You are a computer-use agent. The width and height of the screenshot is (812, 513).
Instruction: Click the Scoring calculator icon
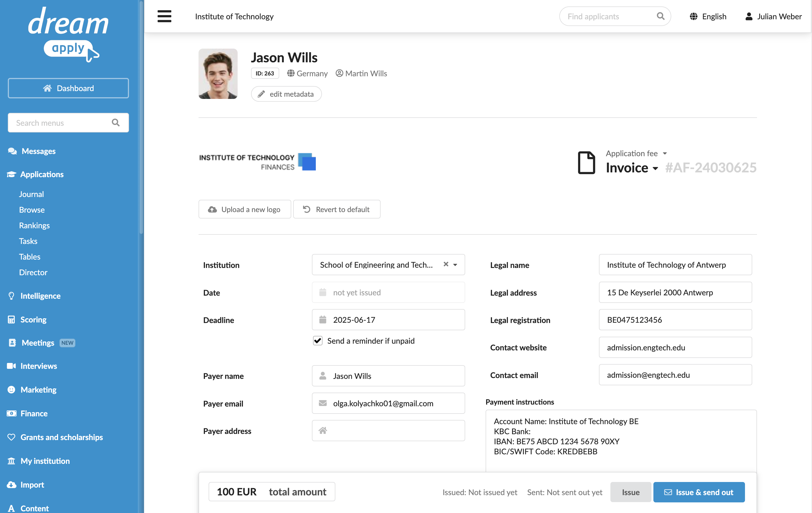[x=11, y=319]
